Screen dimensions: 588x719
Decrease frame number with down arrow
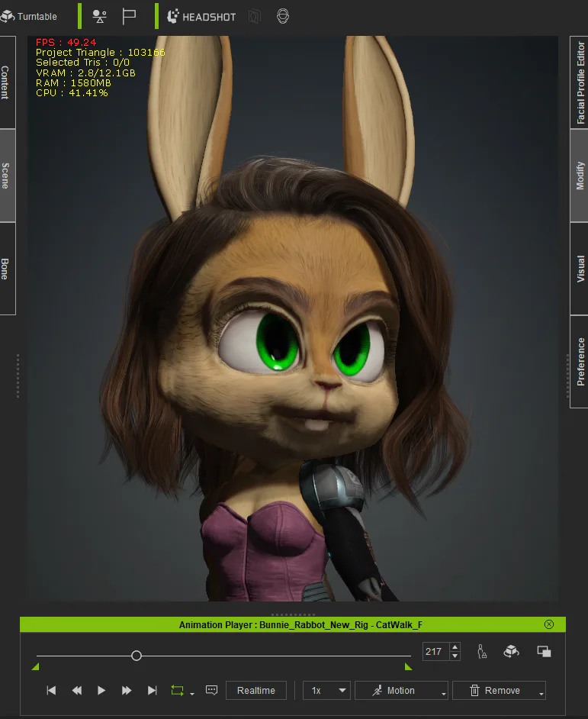[455, 656]
